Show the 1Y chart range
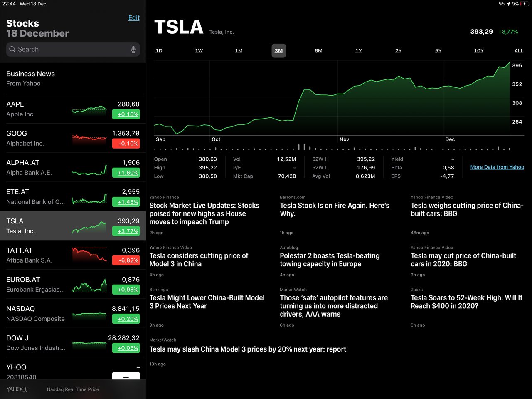The height and width of the screenshot is (399, 532). (358, 51)
